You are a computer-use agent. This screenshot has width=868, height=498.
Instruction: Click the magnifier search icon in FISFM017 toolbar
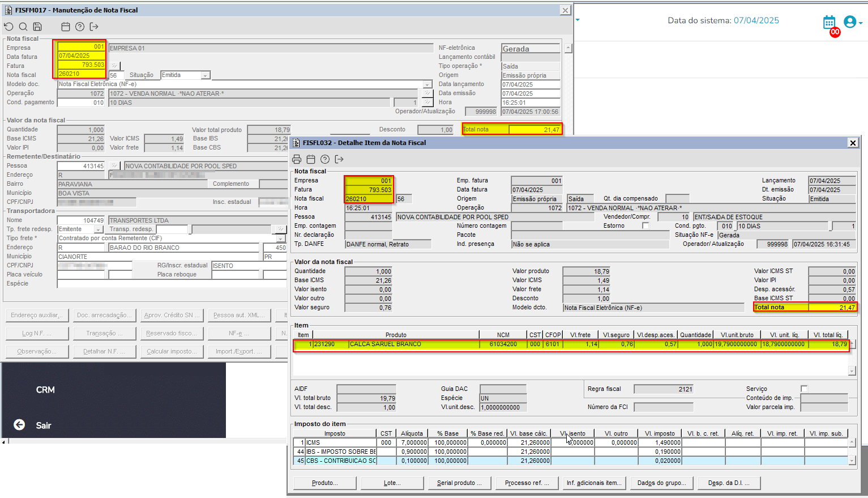click(23, 27)
